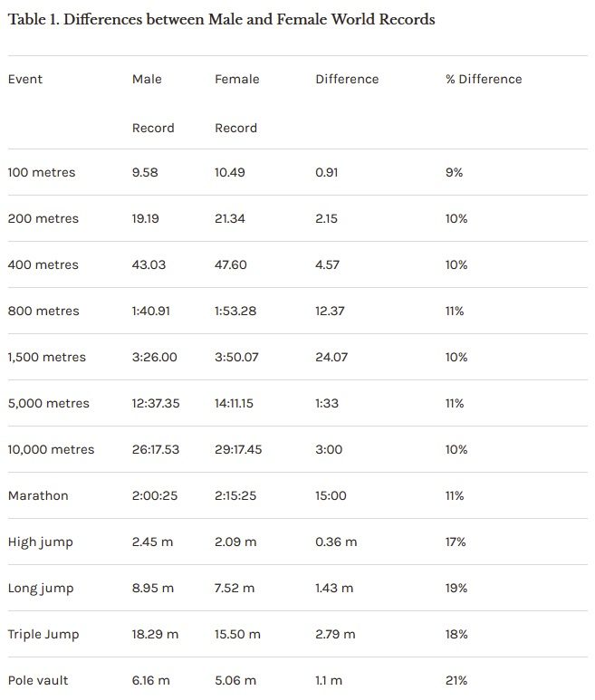Select the Marathon event label
This screenshot has width=595, height=700.
click(x=38, y=495)
